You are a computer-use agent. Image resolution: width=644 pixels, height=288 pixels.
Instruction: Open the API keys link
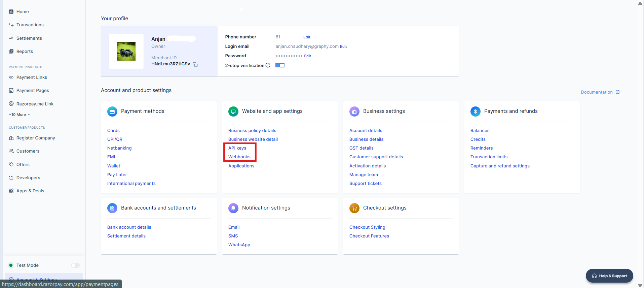(237, 148)
